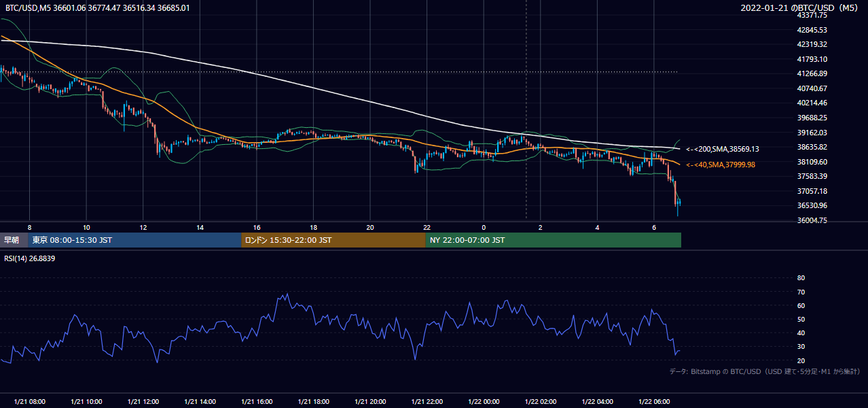
Task: Click the 1/21 10:00 bottom time label
Action: (86, 402)
